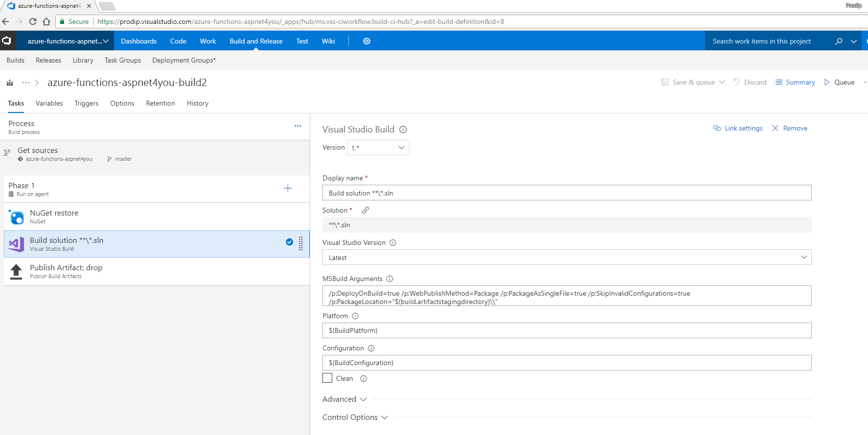Toggle the Build solution task selection checkmark
Screen dimensions: 868x435
290,242
